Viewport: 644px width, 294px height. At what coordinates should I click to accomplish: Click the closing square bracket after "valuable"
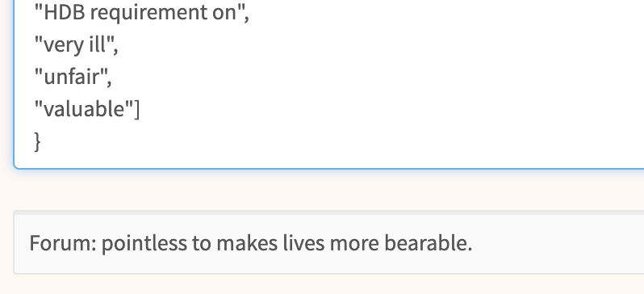point(136,109)
